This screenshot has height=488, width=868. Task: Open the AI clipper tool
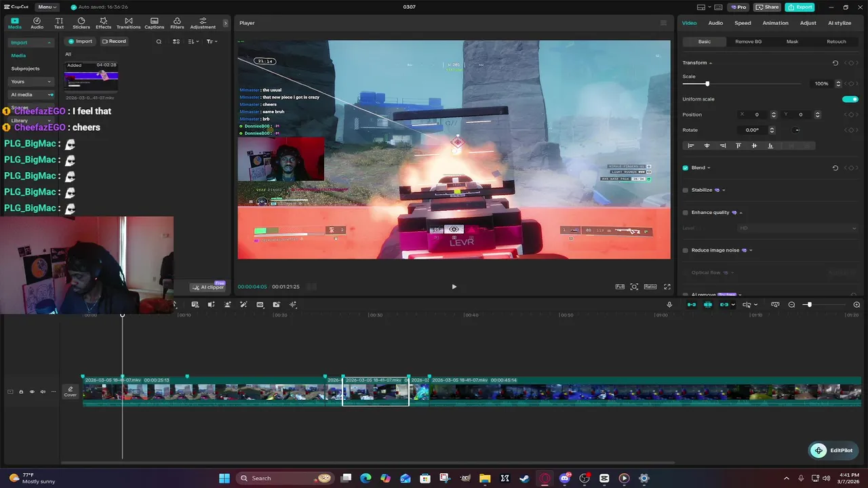pyautogui.click(x=208, y=287)
